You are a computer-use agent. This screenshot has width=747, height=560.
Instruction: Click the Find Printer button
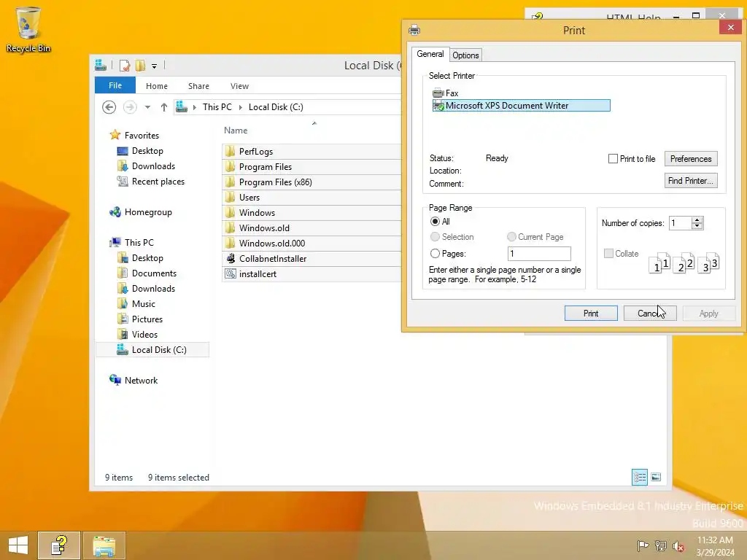(x=691, y=181)
